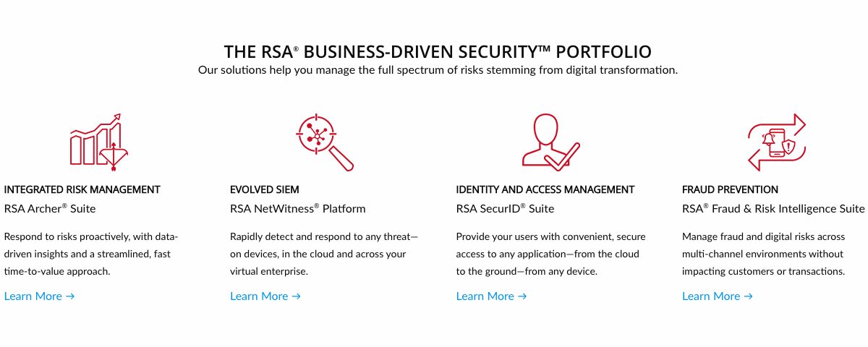
Task: Open Learn More under RSA NetWitness Platform
Action: pyautogui.click(x=265, y=296)
